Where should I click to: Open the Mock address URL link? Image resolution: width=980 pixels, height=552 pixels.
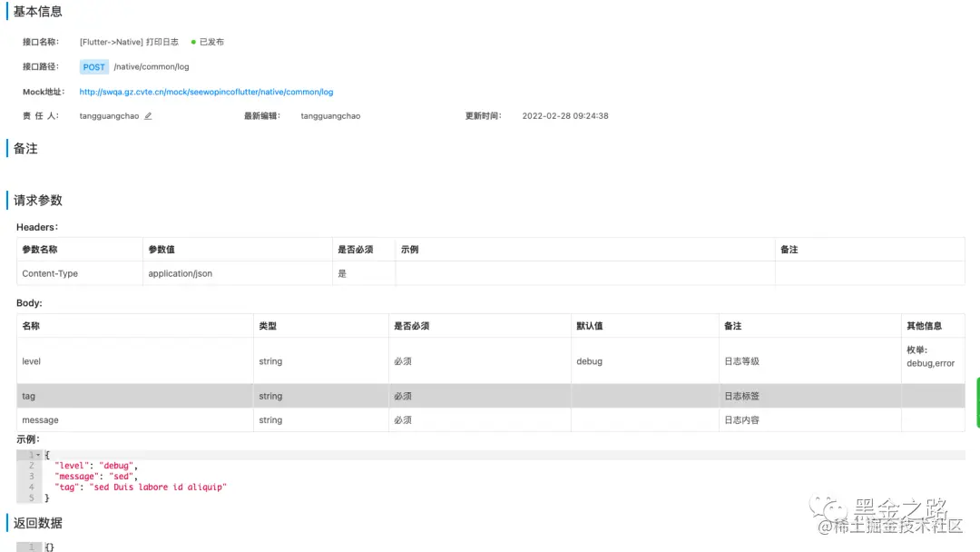[x=206, y=92]
